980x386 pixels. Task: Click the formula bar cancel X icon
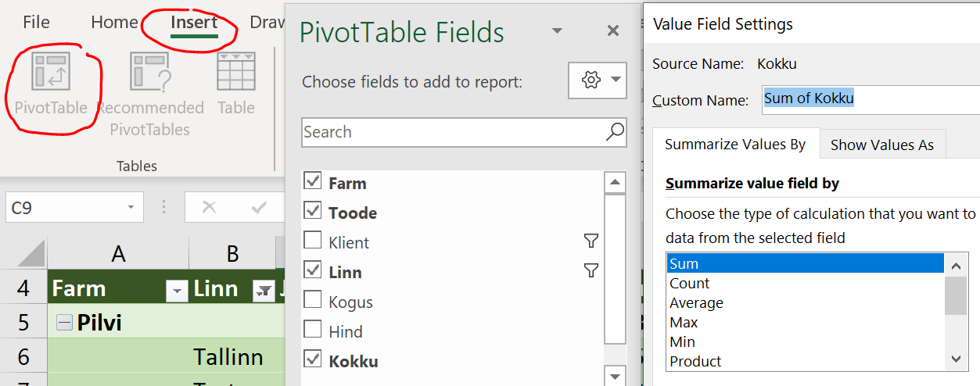click(x=209, y=208)
